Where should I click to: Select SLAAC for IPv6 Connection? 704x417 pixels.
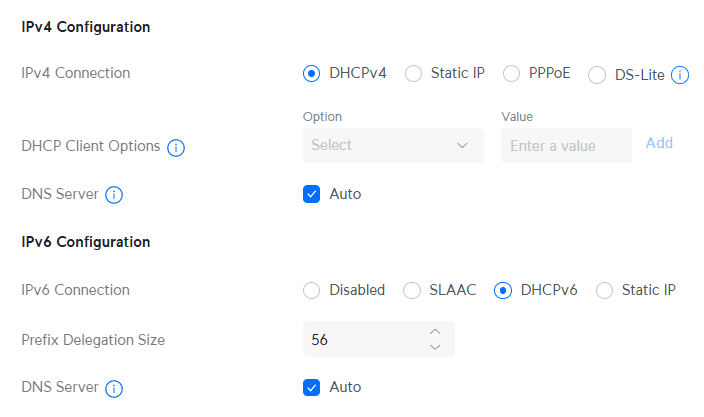coord(411,290)
